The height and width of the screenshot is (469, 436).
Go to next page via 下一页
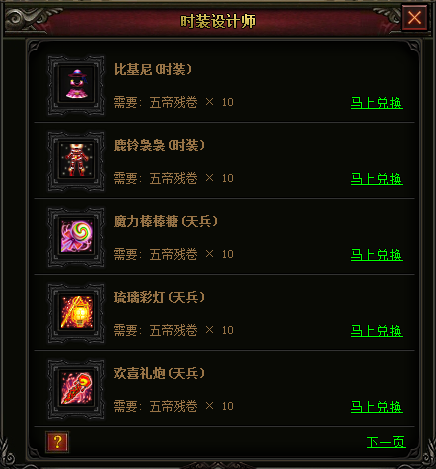click(x=386, y=442)
